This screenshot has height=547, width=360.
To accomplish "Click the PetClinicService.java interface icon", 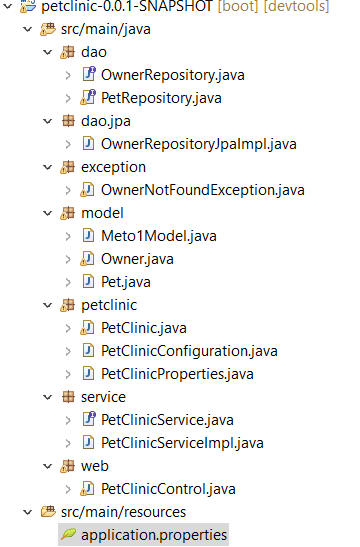I will pos(89,419).
